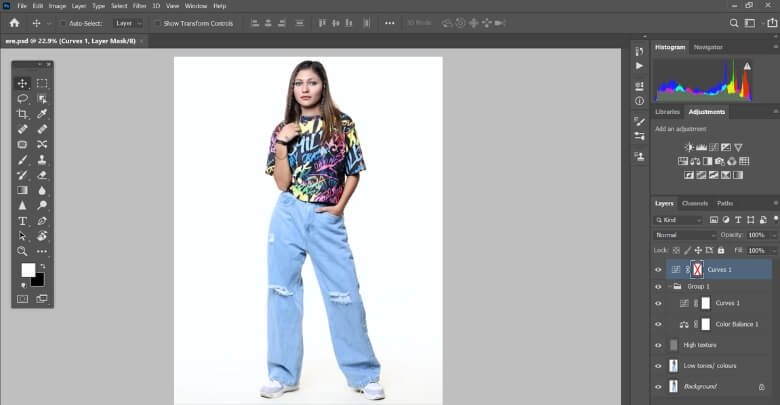Open the Actions panel play icon

point(639,66)
